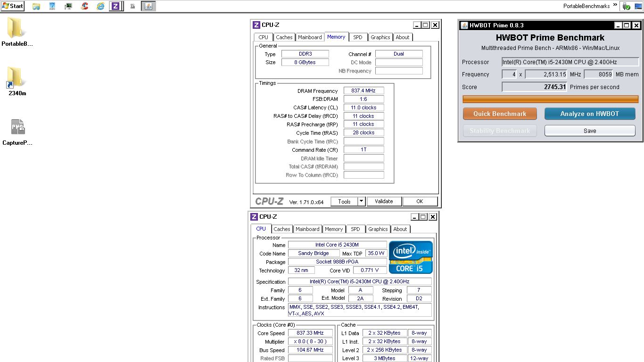Click the display tray icon

tap(638, 6)
